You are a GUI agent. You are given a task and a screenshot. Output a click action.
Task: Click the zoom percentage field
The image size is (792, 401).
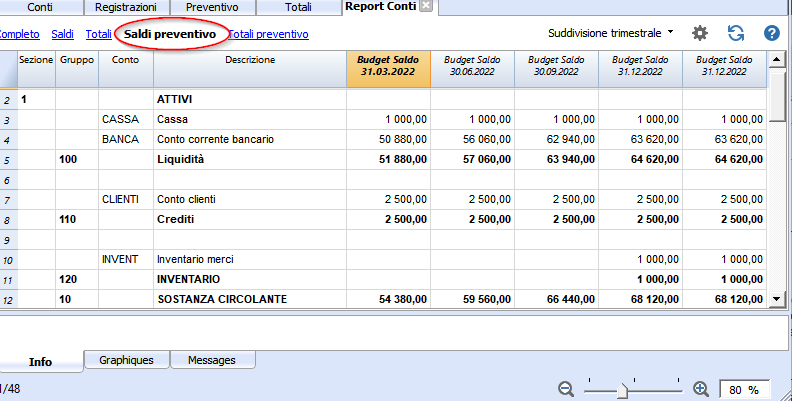pyautogui.click(x=745, y=390)
